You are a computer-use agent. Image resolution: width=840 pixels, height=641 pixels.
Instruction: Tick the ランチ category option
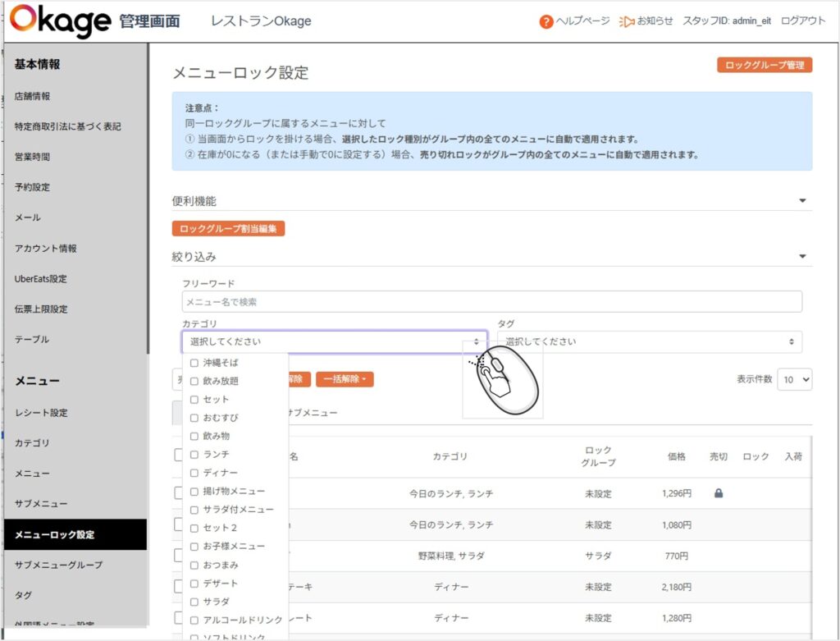[x=194, y=454]
